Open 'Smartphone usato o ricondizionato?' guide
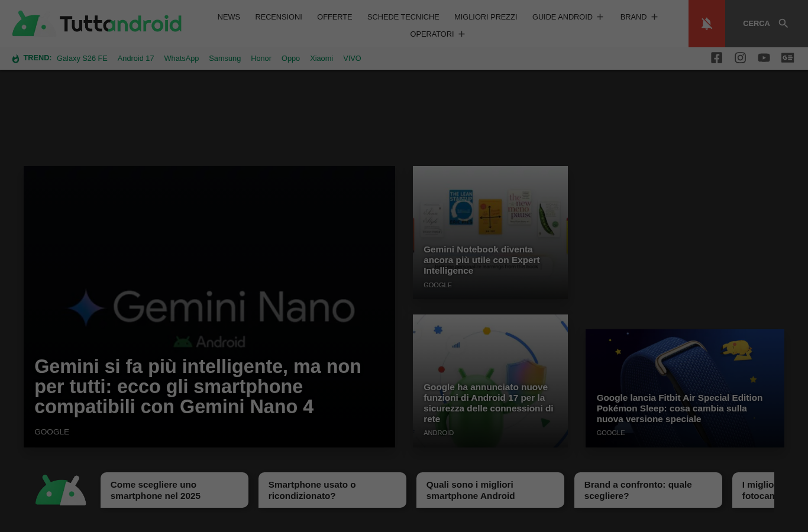Screen dimensions: 808x532 [x=332, y=490]
